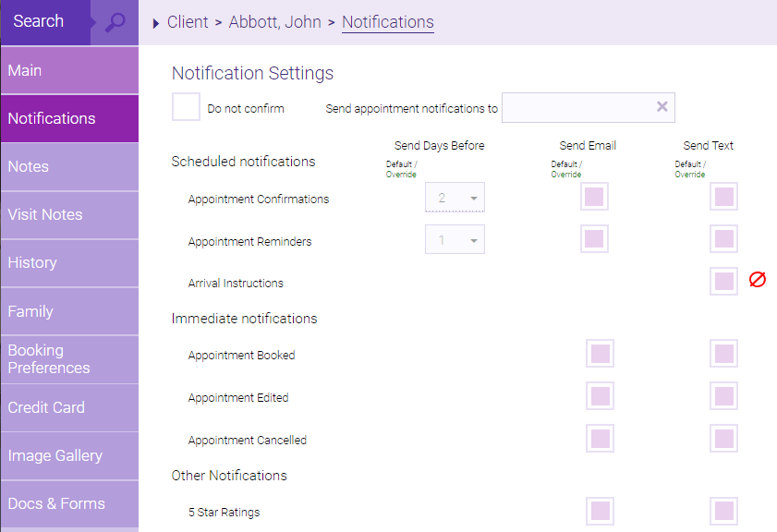Click the magnifying glass search icon
The image size is (777, 532).
click(115, 22)
